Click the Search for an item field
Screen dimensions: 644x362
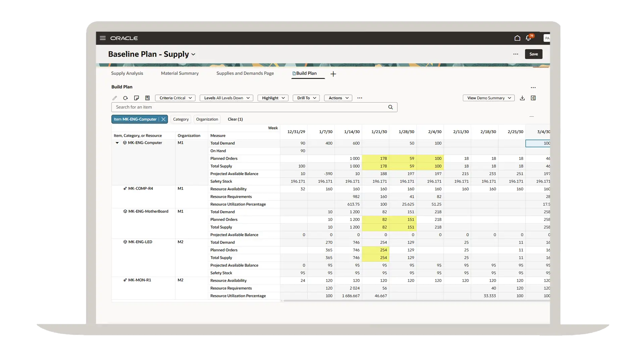tap(248, 107)
